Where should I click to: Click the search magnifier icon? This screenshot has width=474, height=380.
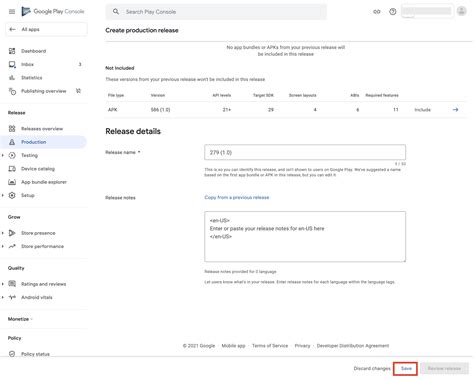click(116, 12)
